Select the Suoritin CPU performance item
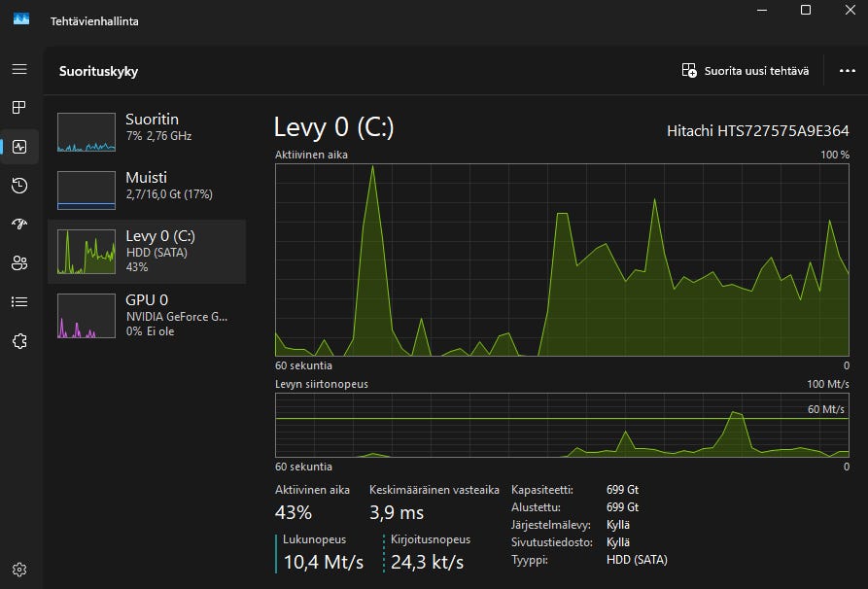 (x=147, y=132)
